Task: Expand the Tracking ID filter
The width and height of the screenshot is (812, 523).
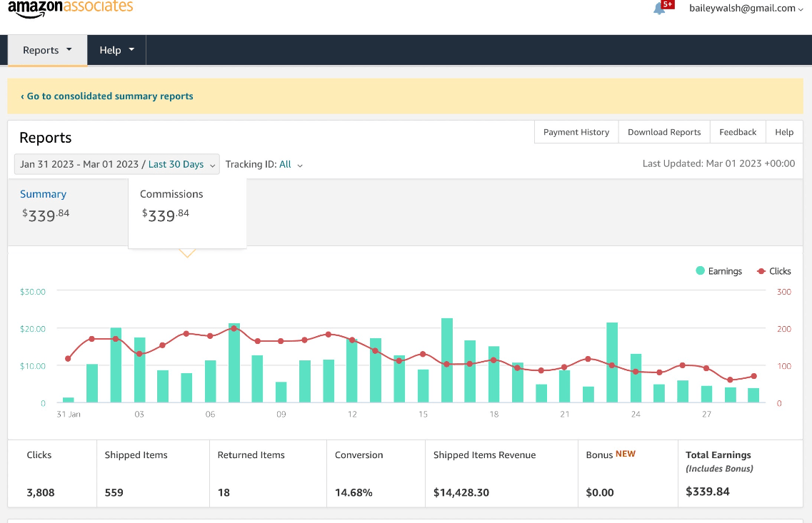Action: 264,164
